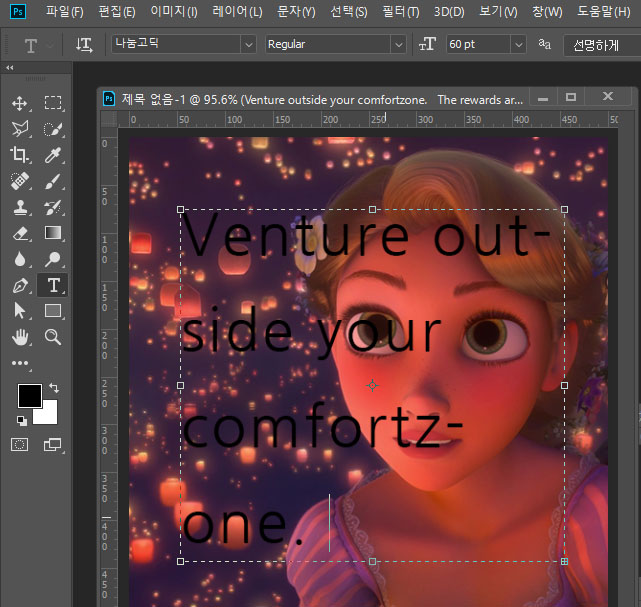The width and height of the screenshot is (641, 607).
Task: Close the document window
Action: click(x=608, y=97)
